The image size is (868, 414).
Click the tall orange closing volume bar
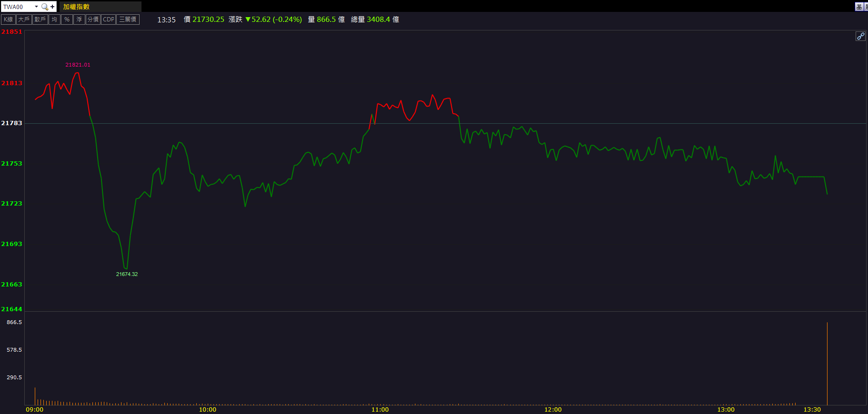coord(827,364)
